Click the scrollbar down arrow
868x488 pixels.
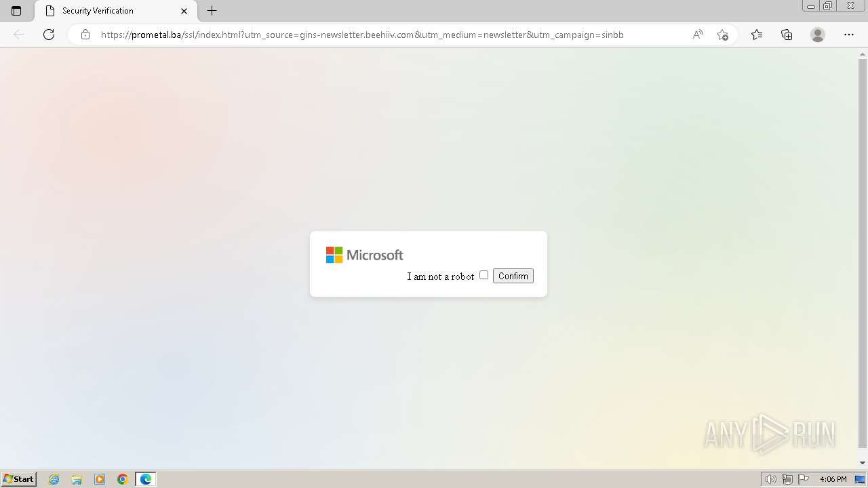click(863, 463)
